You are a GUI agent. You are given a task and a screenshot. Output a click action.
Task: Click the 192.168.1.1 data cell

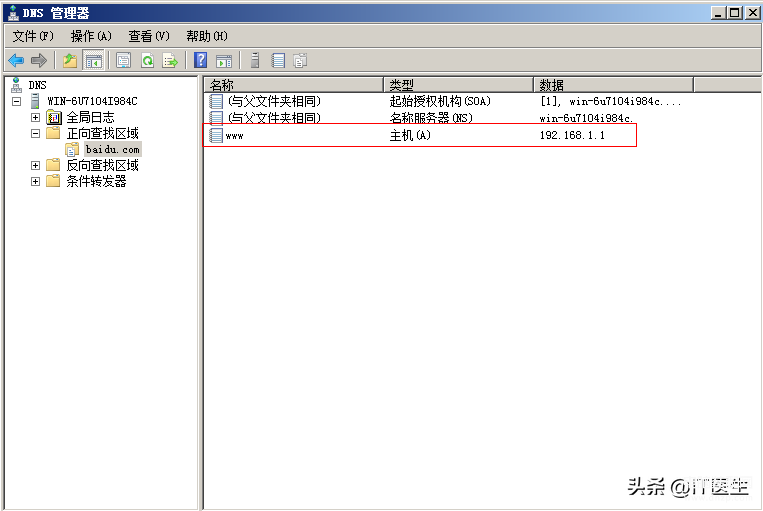[572, 135]
